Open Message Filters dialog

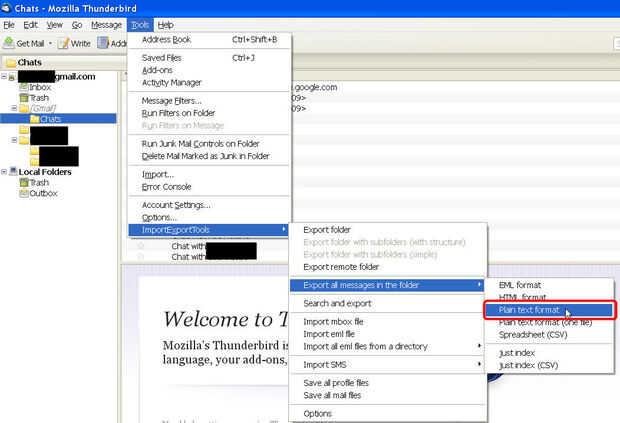pos(210,100)
